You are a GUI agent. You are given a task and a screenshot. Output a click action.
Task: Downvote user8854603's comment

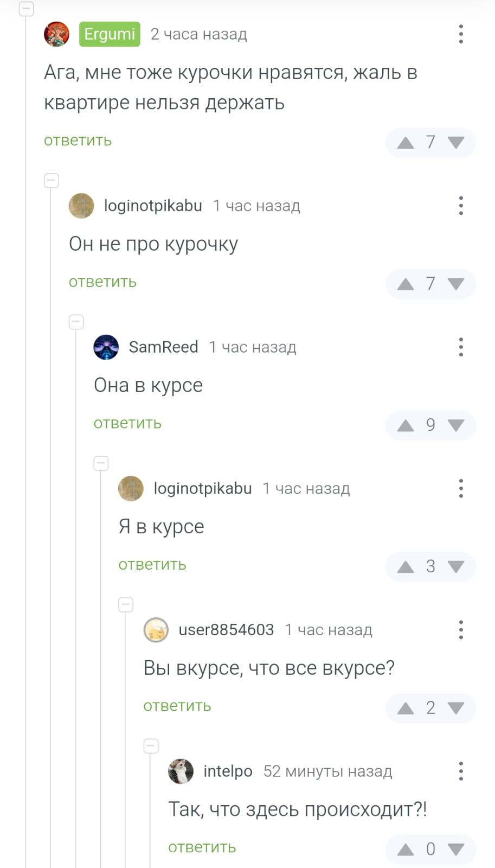[456, 708]
